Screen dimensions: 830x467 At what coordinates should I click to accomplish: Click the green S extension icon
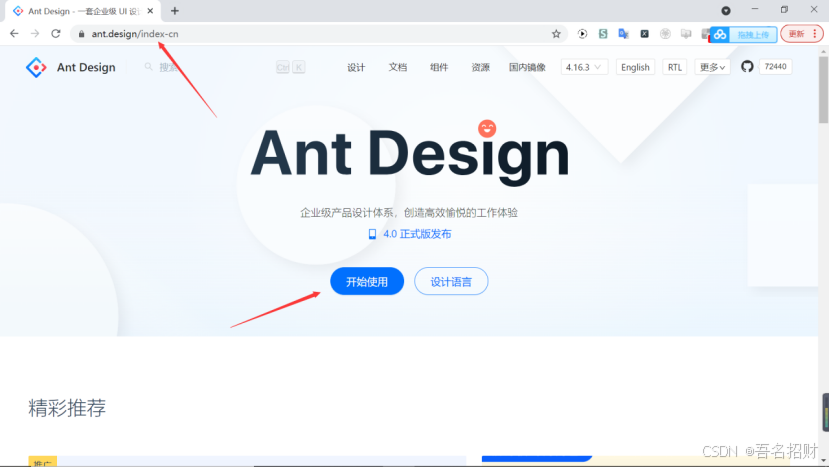[603, 34]
